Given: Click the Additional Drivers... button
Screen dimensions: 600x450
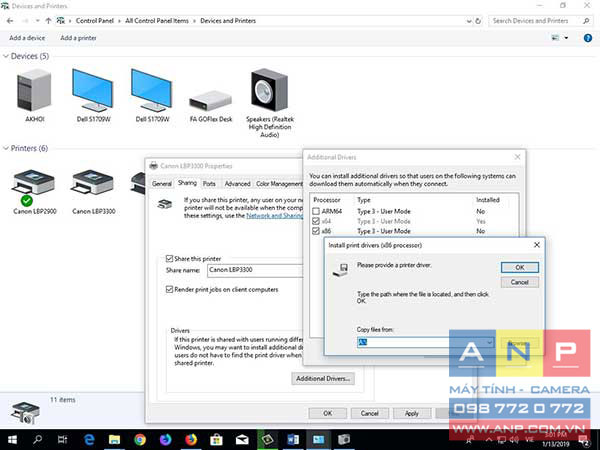Looking at the screenshot, I should (323, 378).
